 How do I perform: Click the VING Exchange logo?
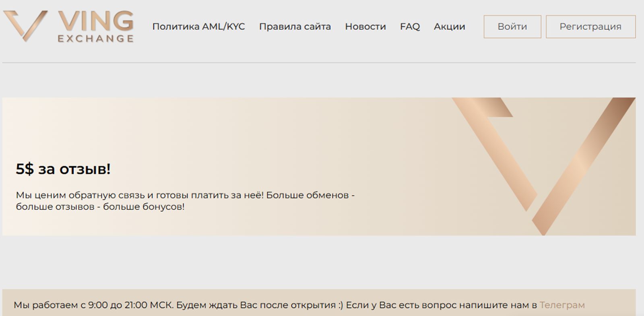68,27
